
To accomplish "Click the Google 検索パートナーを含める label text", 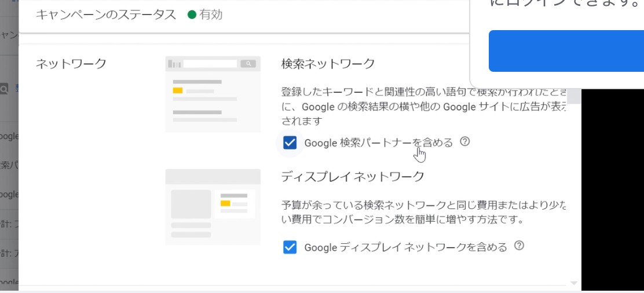I will 378,142.
